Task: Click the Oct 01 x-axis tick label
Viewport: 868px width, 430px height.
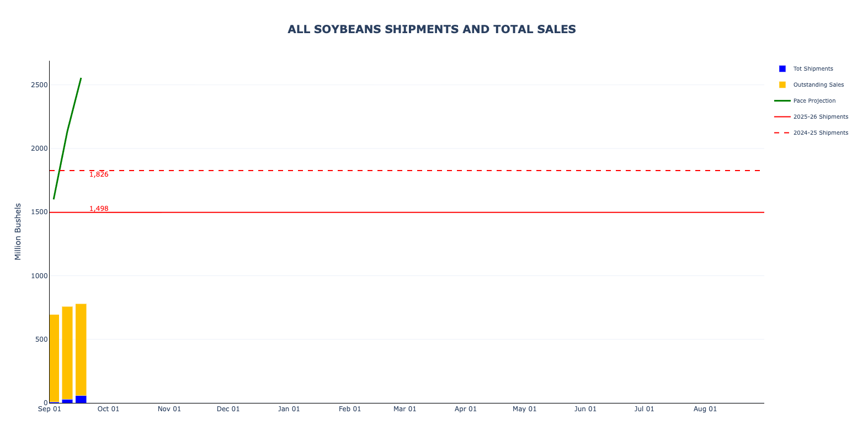Action: tap(108, 409)
